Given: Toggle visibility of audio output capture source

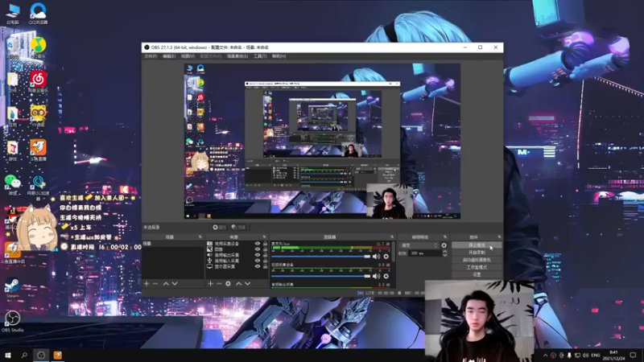Looking at the screenshot, I should [258, 255].
